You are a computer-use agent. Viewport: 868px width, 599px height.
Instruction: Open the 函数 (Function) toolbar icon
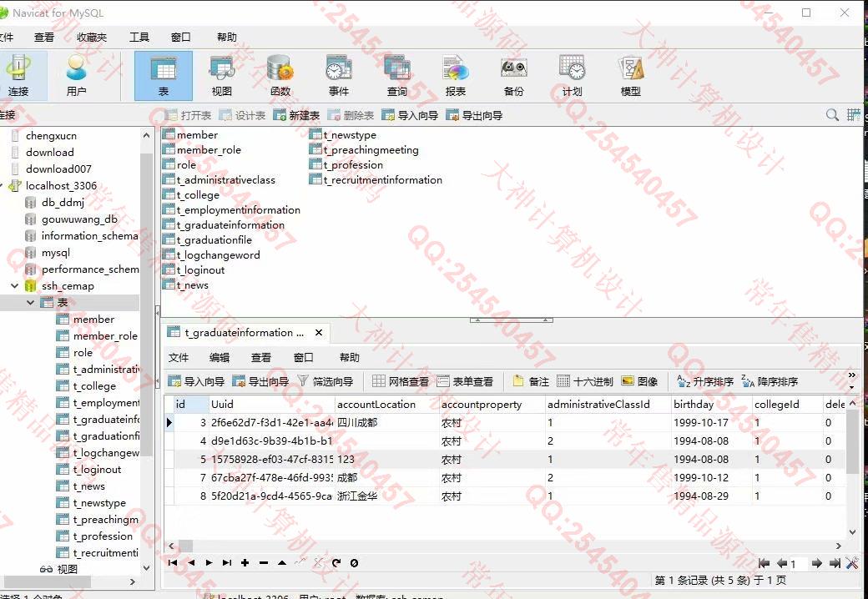coord(280,76)
